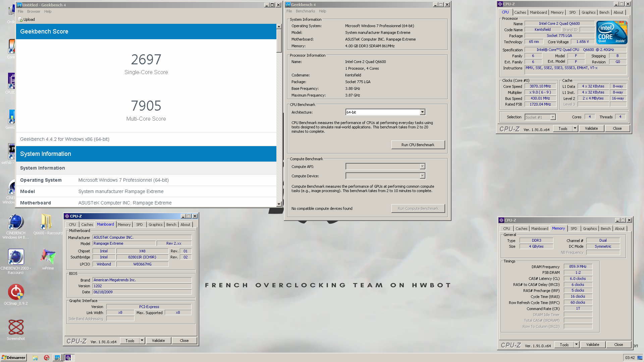644x362 pixels.
Task: Click the Intel Core 2 Quad Q6600 name field
Action: (x=559, y=23)
